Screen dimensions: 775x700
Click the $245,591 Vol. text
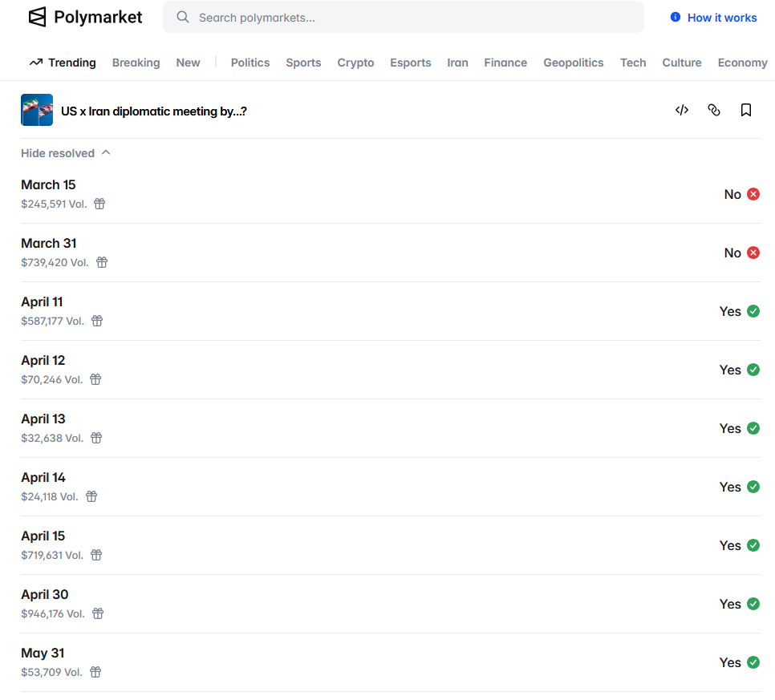point(54,204)
